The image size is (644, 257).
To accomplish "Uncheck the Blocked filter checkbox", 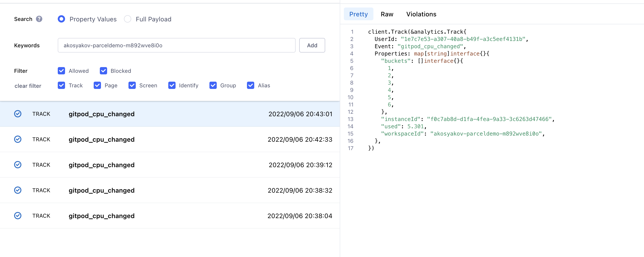I will tap(103, 71).
